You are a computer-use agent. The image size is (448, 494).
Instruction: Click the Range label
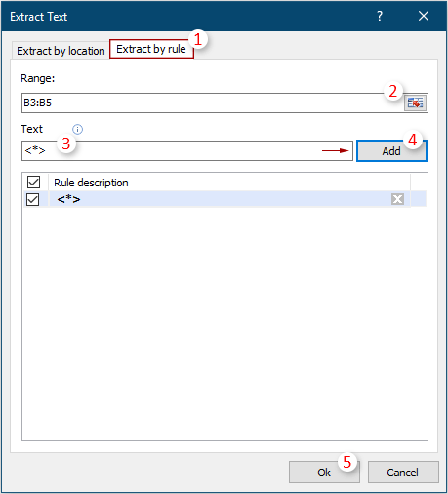(x=38, y=78)
